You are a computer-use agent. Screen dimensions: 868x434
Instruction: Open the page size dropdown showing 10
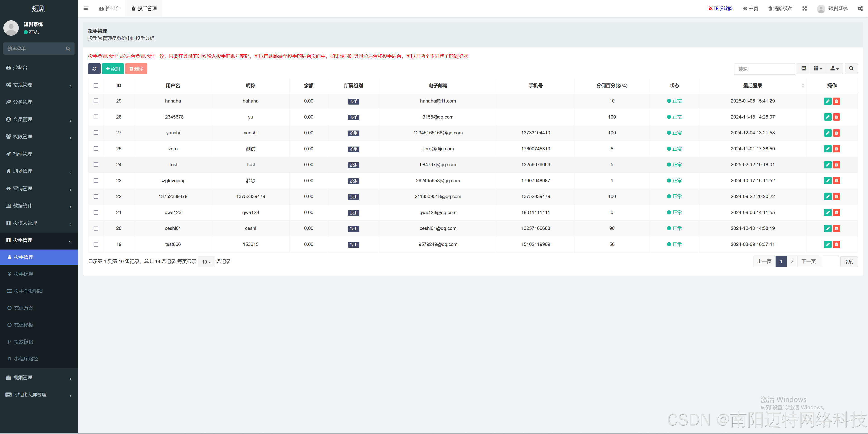click(x=206, y=262)
